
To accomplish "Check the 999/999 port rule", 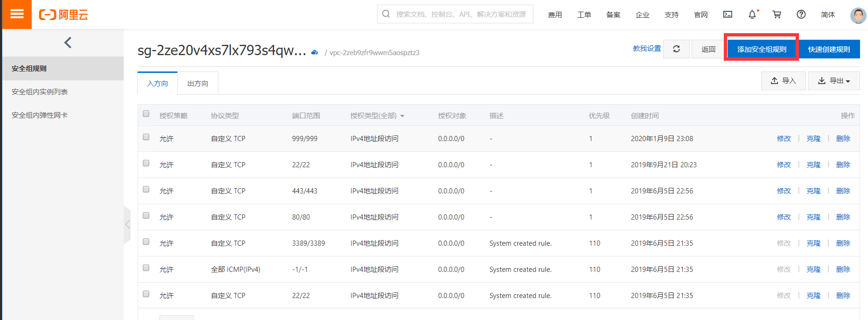I will click(x=146, y=137).
